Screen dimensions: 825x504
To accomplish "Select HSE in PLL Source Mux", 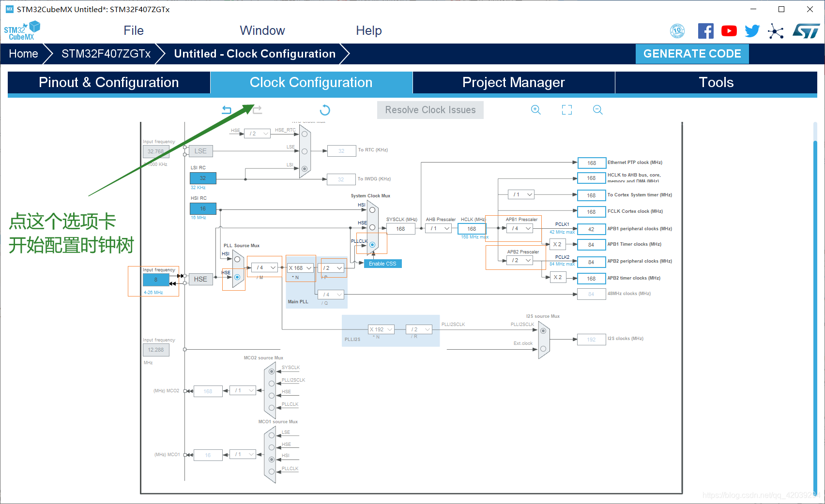I will click(237, 277).
